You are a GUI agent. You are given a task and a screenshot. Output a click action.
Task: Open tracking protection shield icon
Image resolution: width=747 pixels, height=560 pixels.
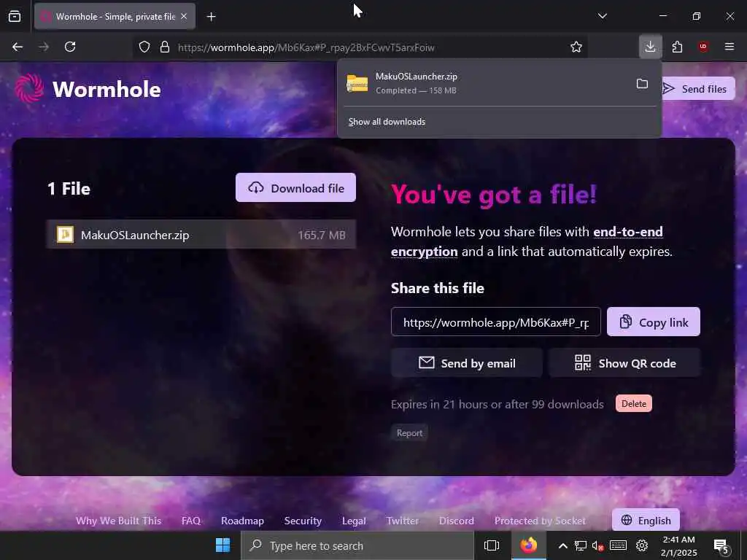click(x=144, y=47)
